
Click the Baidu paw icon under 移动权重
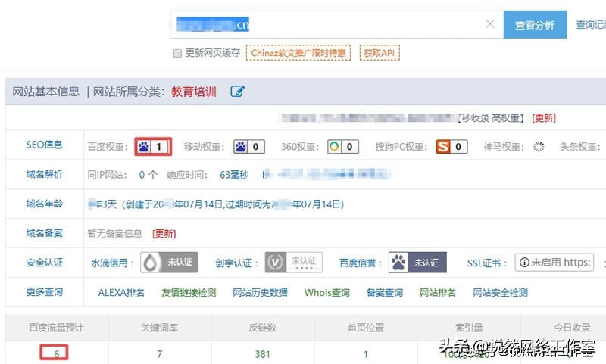240,147
